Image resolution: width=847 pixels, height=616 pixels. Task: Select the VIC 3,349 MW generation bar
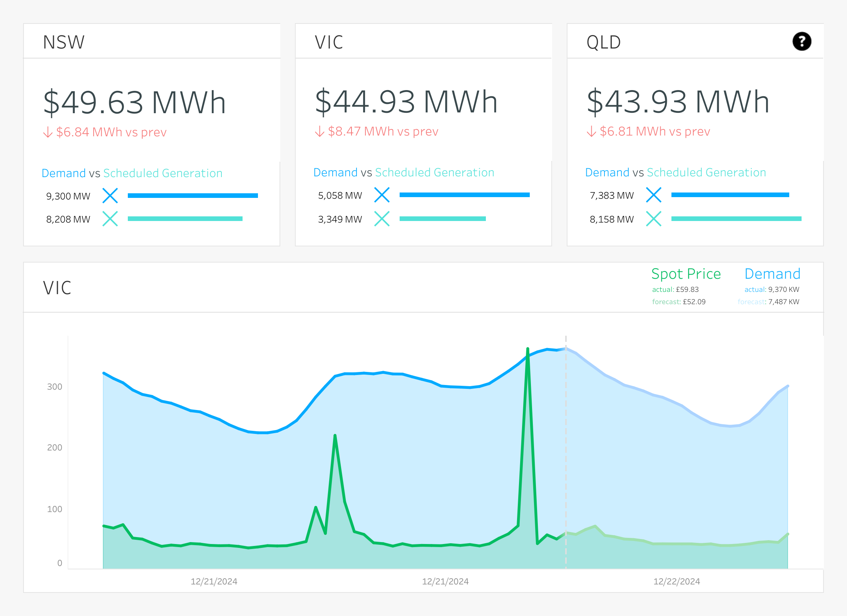tap(443, 219)
